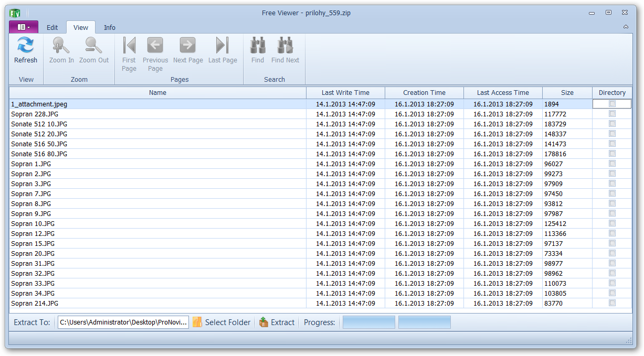The height and width of the screenshot is (356, 644).
Task: Toggle Directory checkbox for Sopran 214.JPG
Action: (x=612, y=303)
